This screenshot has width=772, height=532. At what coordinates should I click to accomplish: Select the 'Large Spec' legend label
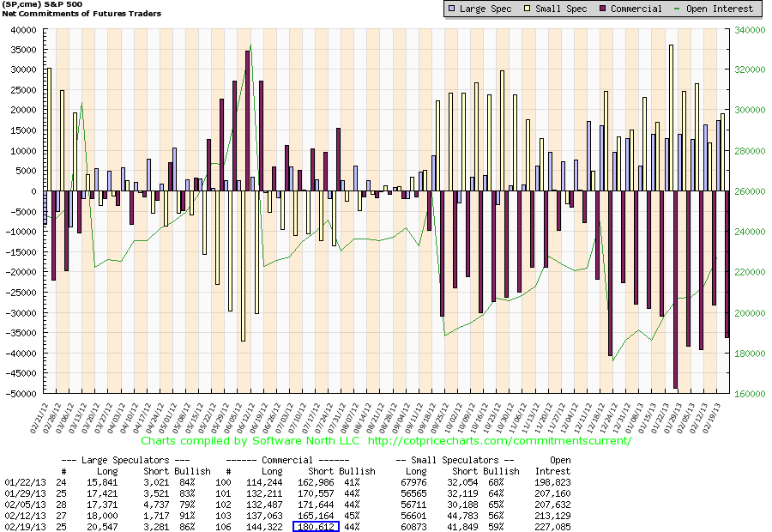(x=485, y=9)
